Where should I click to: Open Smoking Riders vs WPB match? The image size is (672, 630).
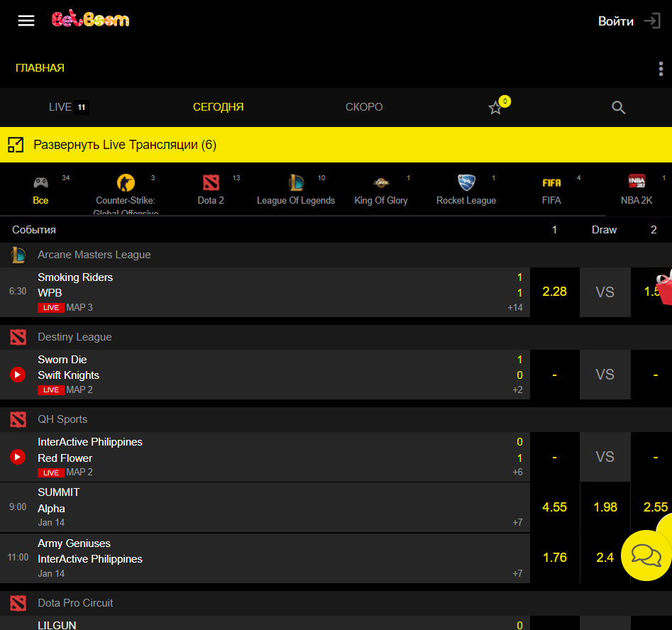(265, 292)
